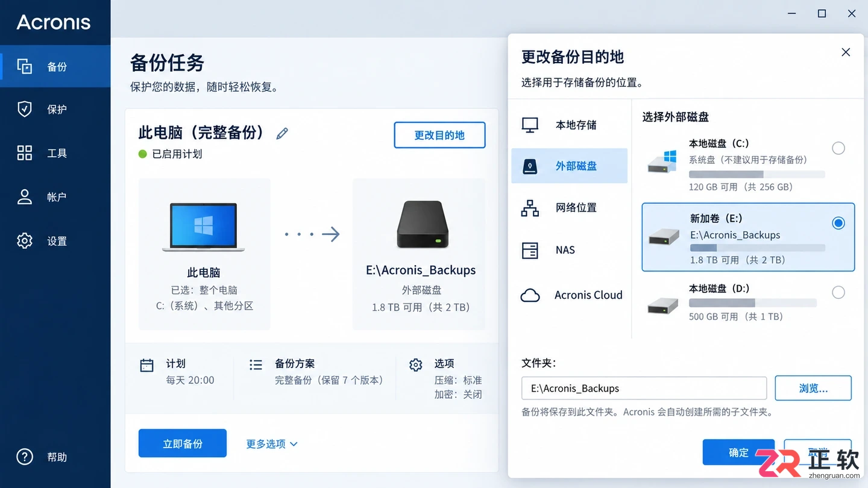Click the 浏览... button
868x488 pixels.
click(813, 388)
